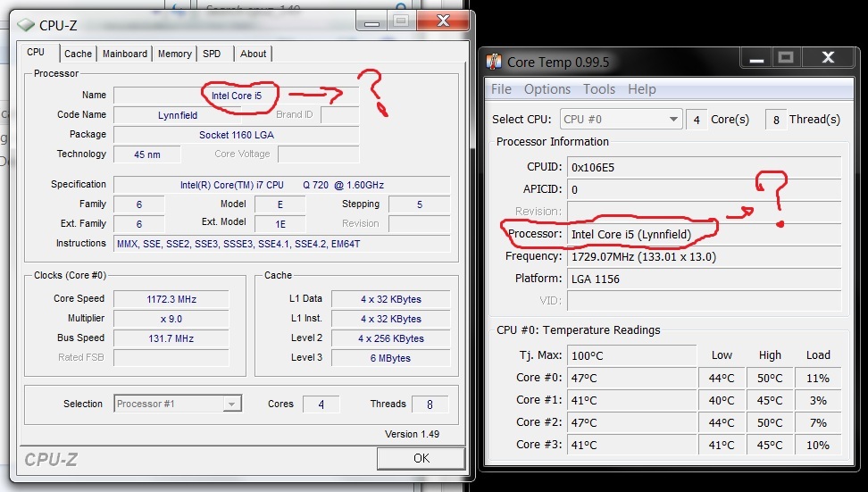Click the Multiplier value x 9.0
Viewport: 868px width, 492px height.
point(171,320)
